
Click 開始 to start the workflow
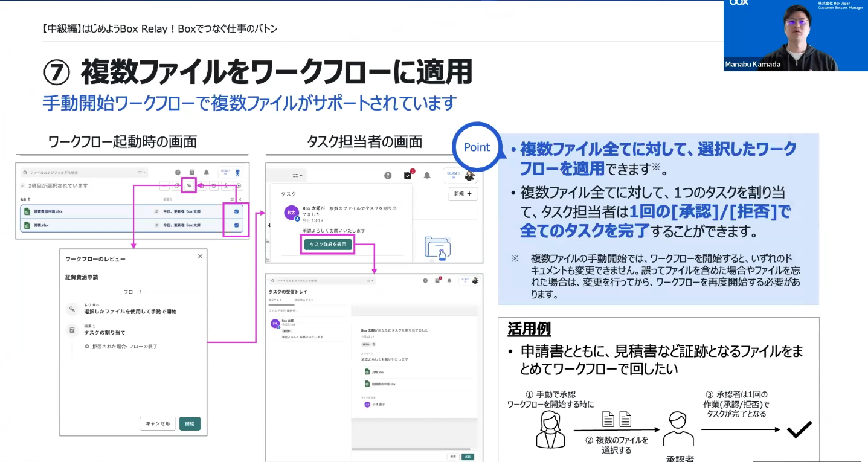(x=190, y=423)
